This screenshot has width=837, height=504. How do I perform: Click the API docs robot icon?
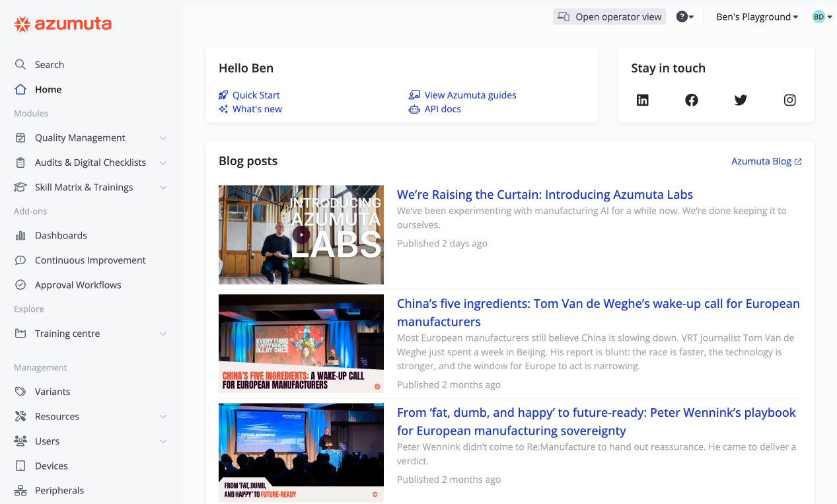click(x=414, y=109)
